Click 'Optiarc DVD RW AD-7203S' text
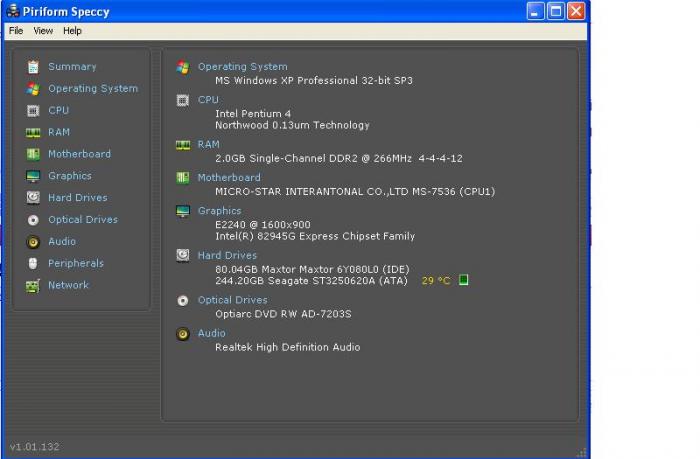The width and height of the screenshot is (700, 459). point(283,314)
